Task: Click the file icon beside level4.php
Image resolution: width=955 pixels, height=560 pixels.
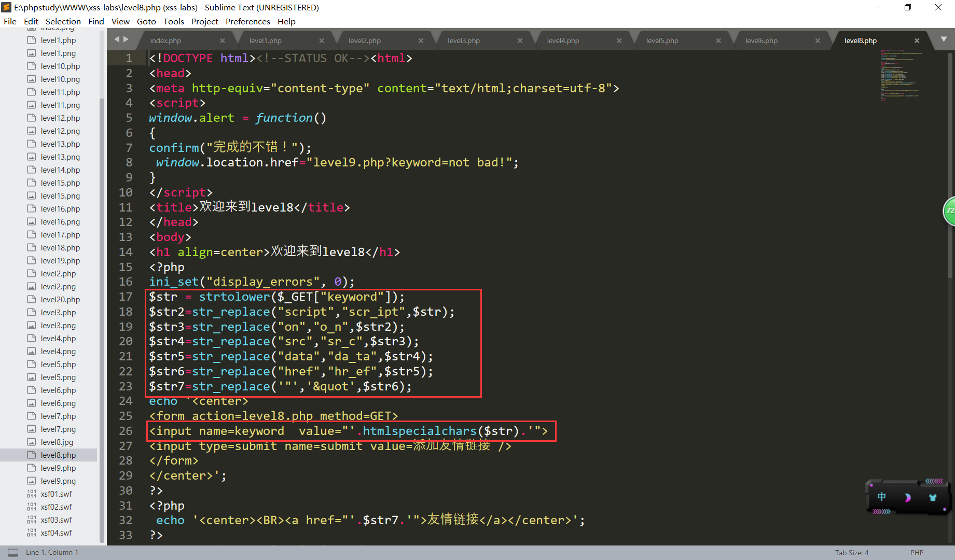Action: point(32,338)
